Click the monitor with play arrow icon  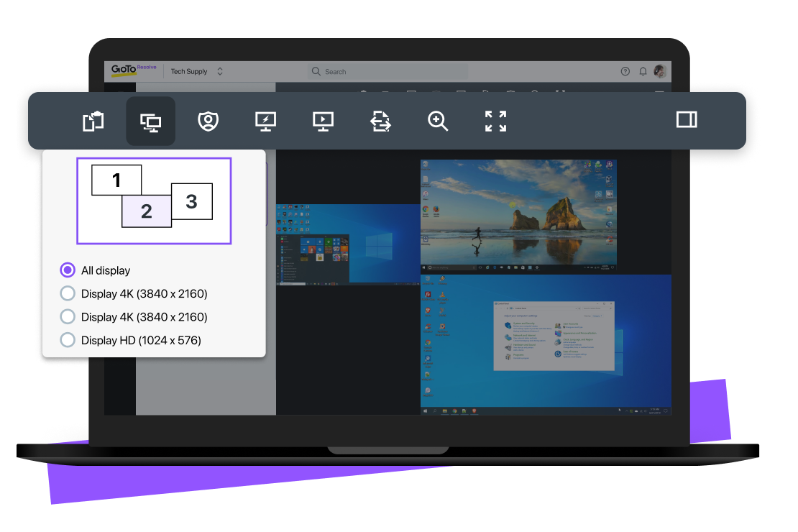coord(323,121)
